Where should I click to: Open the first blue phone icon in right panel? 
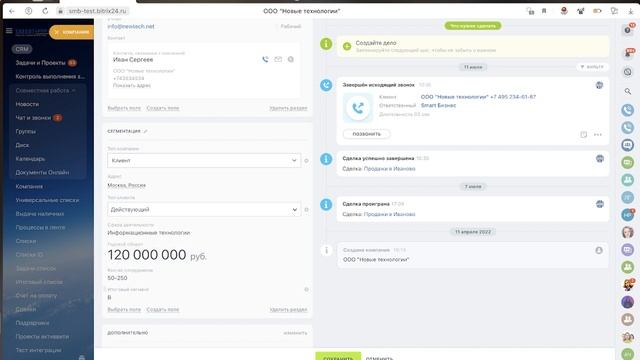tap(628, 110)
